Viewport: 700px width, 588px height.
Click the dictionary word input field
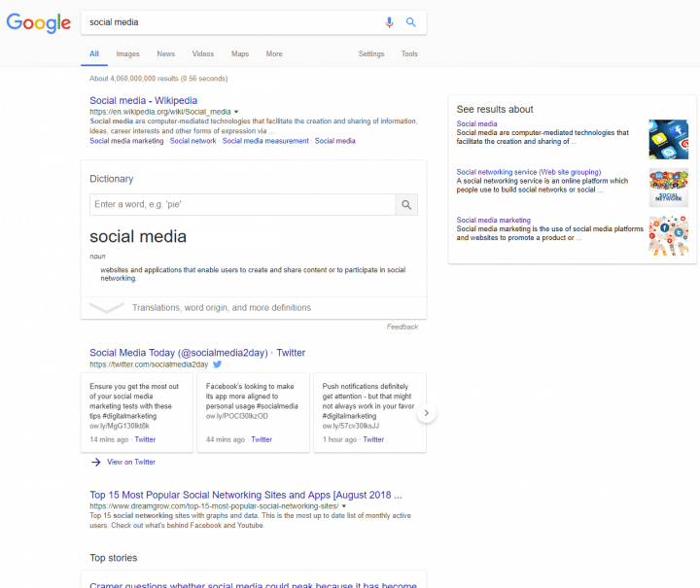pyautogui.click(x=242, y=205)
